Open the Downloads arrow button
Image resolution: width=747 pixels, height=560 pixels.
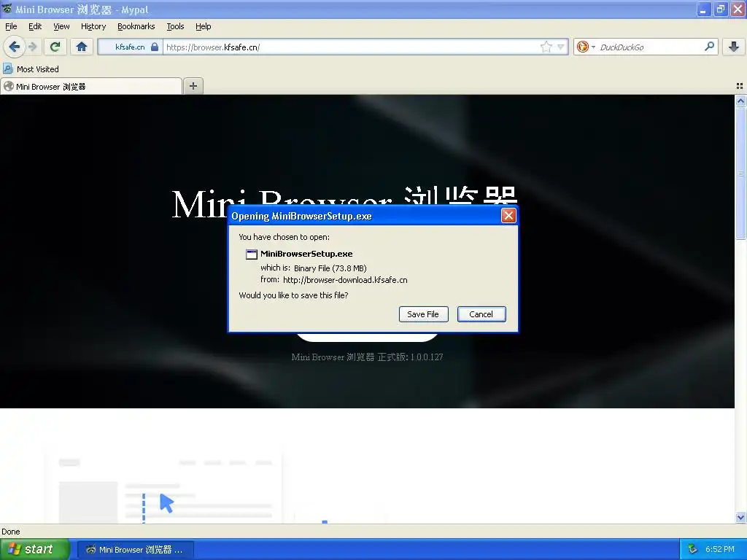pos(734,47)
